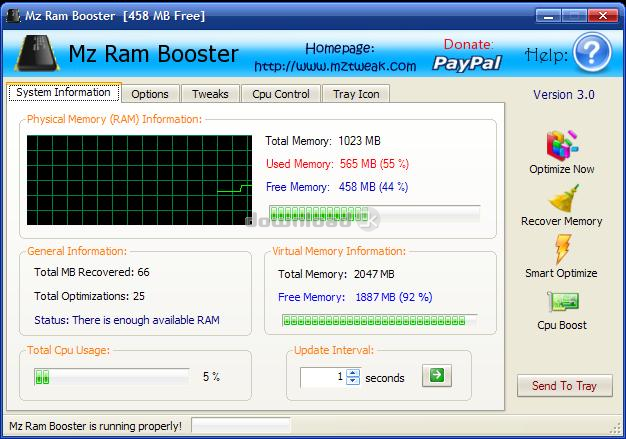Click the RAM usage history graph

pos(139,180)
